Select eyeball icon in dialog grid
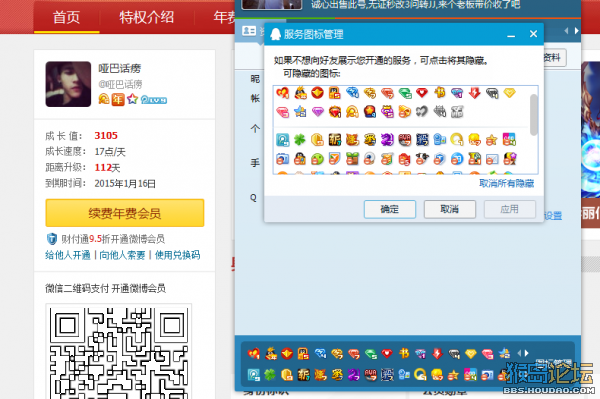The width and height of the screenshot is (600, 399). [369, 159]
